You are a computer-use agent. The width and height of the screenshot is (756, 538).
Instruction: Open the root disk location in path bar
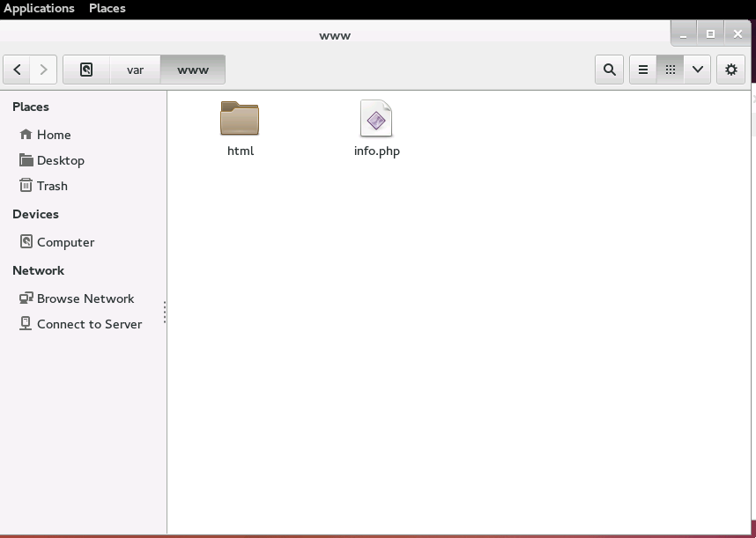[86, 70]
